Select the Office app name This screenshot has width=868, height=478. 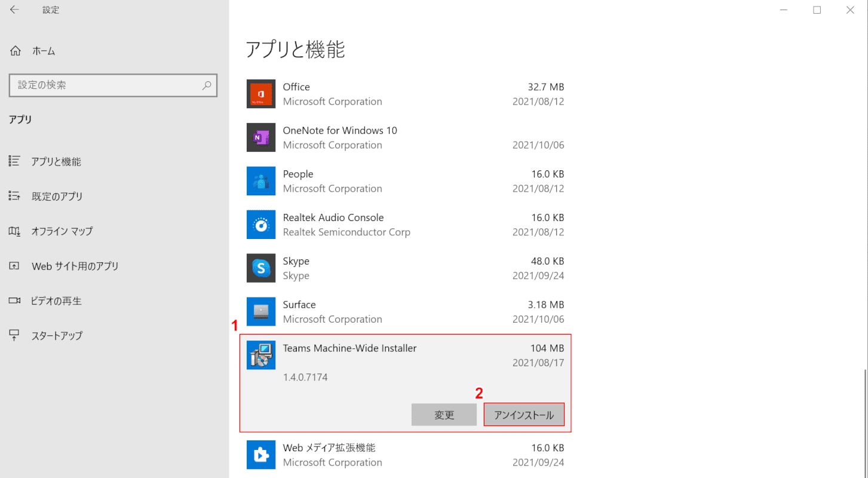296,87
